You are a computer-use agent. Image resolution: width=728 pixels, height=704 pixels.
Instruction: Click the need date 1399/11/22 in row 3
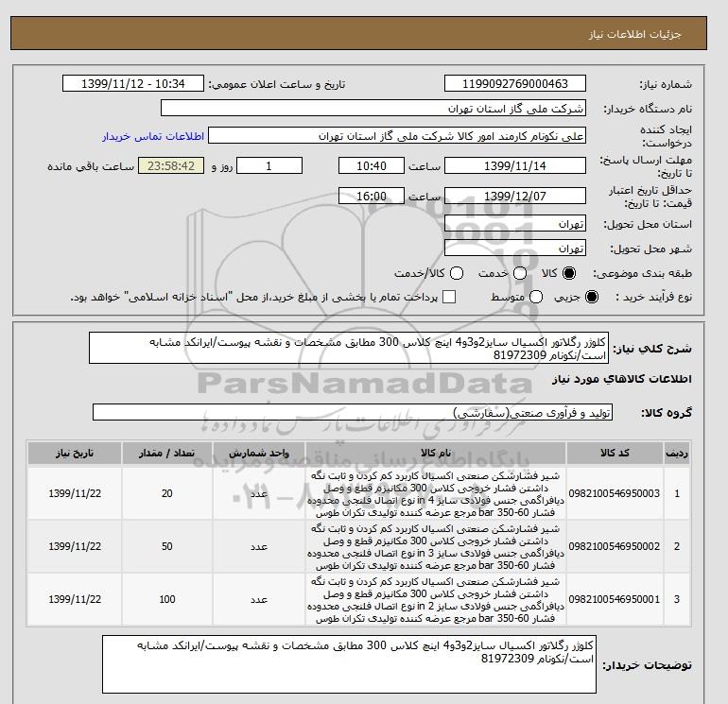[x=75, y=599]
